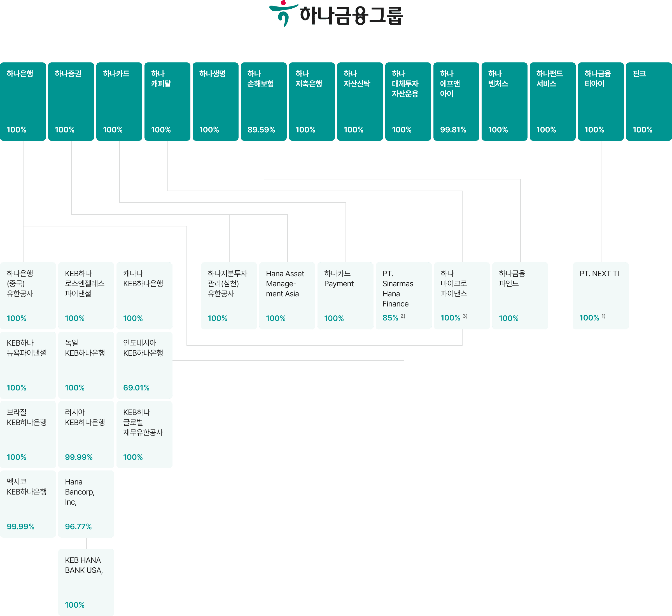The width and height of the screenshot is (672, 616).
Task: Click the 하나카드 top-level box
Action: tap(119, 101)
